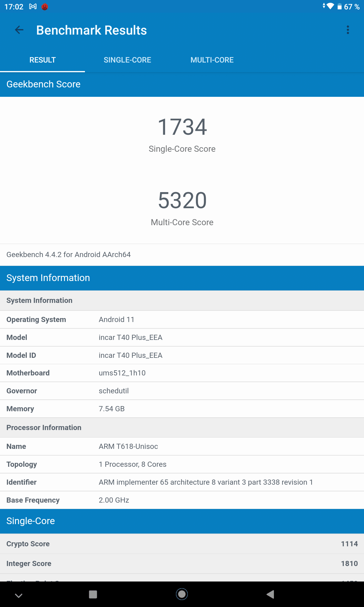Viewport: 364px width, 607px height.
Task: Tap the 5320 multi-core score value
Action: point(182,200)
